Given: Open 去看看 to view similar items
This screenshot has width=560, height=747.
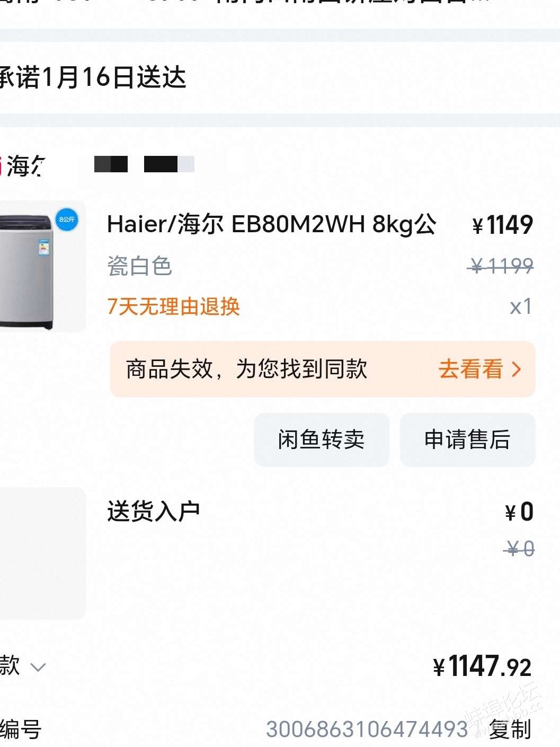Looking at the screenshot, I should 470,369.
